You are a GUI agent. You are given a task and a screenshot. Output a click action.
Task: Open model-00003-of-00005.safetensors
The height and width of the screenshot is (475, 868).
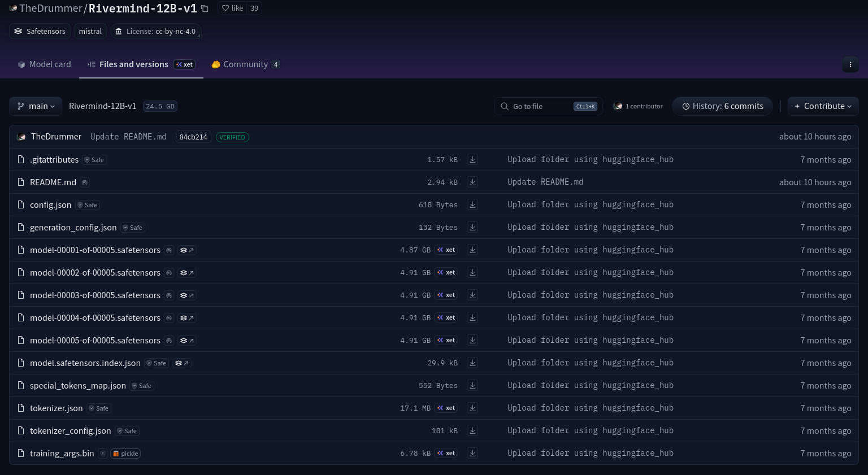[95, 295]
